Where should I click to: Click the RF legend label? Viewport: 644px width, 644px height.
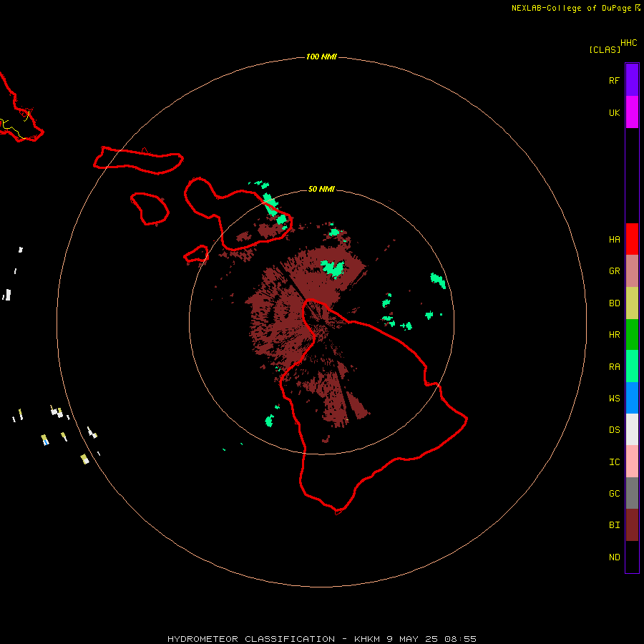[x=614, y=80]
